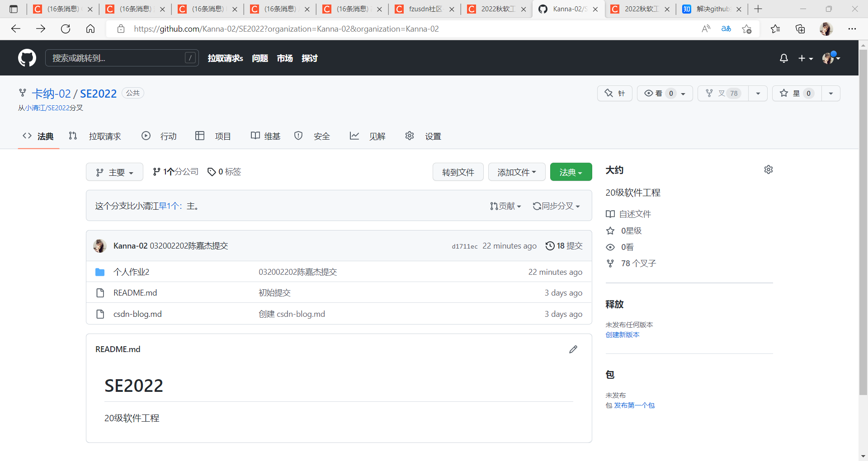Open the notifications bell icon
Screen dimensions: 868x461
(784, 58)
